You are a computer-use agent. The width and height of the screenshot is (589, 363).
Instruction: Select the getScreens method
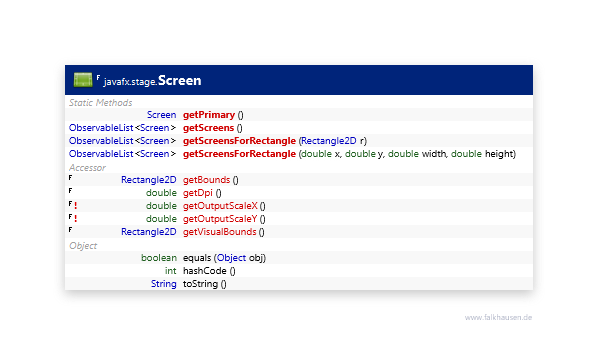[208, 128]
